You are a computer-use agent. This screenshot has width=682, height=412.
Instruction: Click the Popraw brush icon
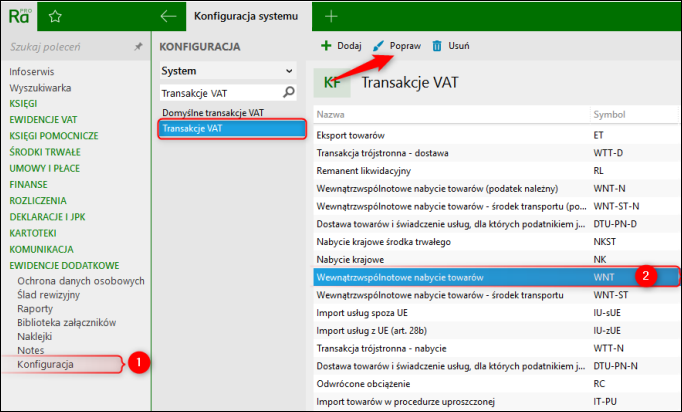pyautogui.click(x=378, y=46)
